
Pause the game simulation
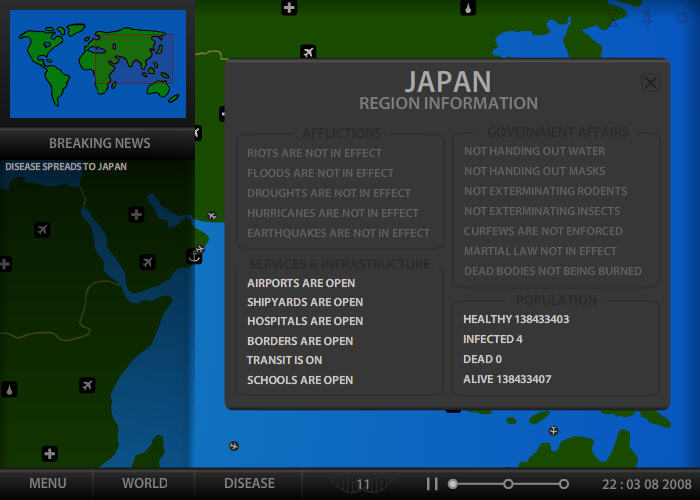[432, 484]
